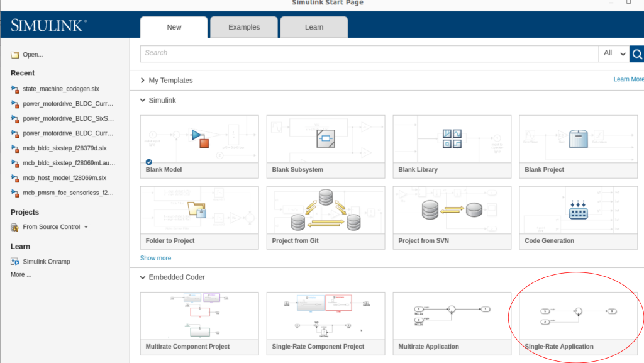Open the Learn tab
This screenshot has height=363, width=644.
point(314,27)
